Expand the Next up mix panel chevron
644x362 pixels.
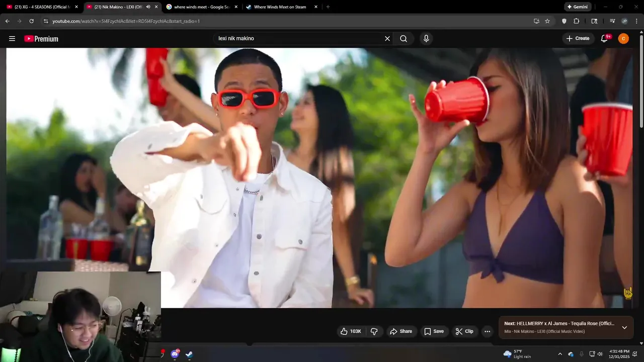point(624,327)
